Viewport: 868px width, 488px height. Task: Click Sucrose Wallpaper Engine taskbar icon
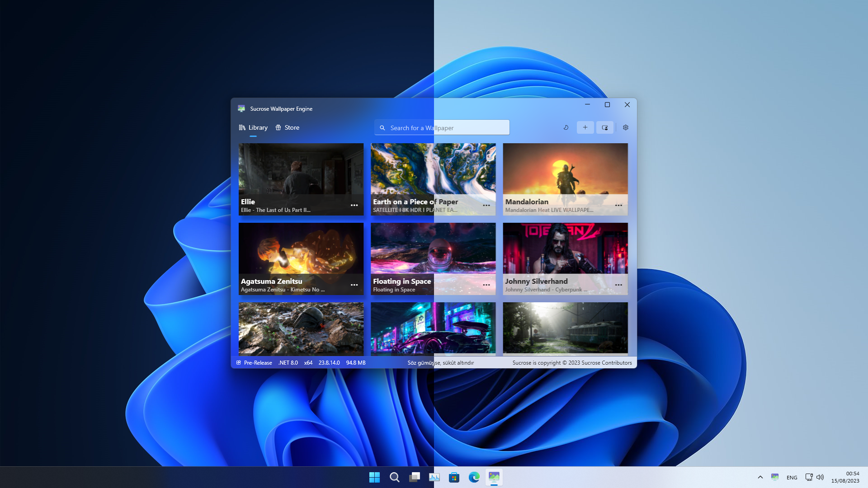tap(494, 477)
